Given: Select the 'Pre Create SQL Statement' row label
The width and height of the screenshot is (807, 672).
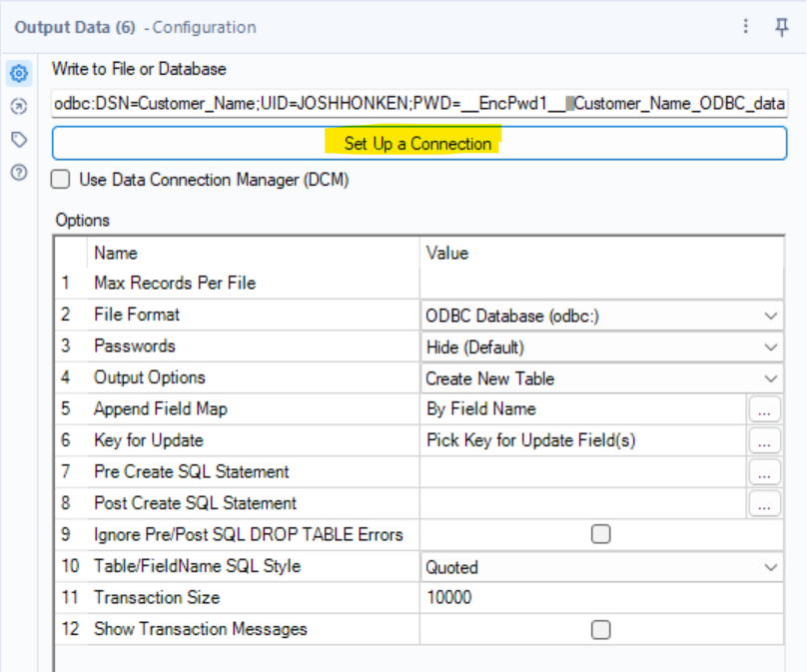Looking at the screenshot, I should pos(192,472).
